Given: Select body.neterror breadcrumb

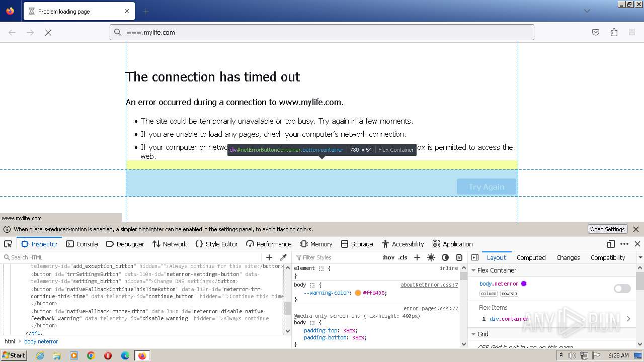Looking at the screenshot, I should click(x=41, y=341).
